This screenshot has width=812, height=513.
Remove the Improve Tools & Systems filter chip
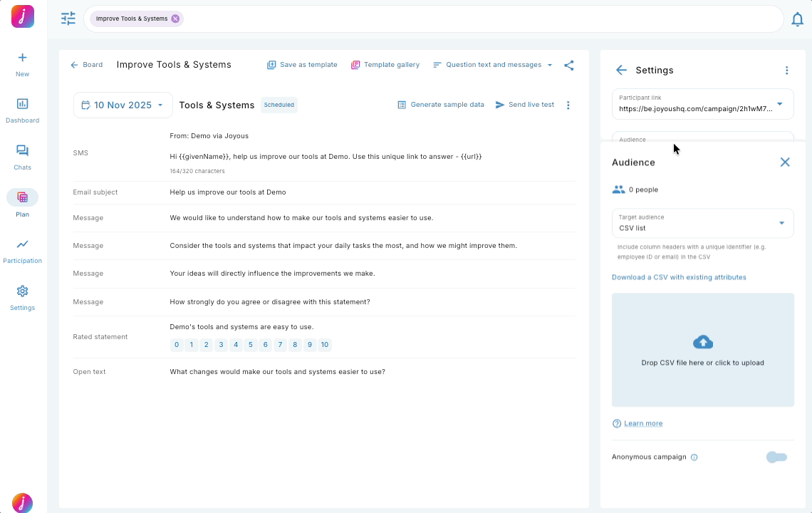pyautogui.click(x=175, y=19)
